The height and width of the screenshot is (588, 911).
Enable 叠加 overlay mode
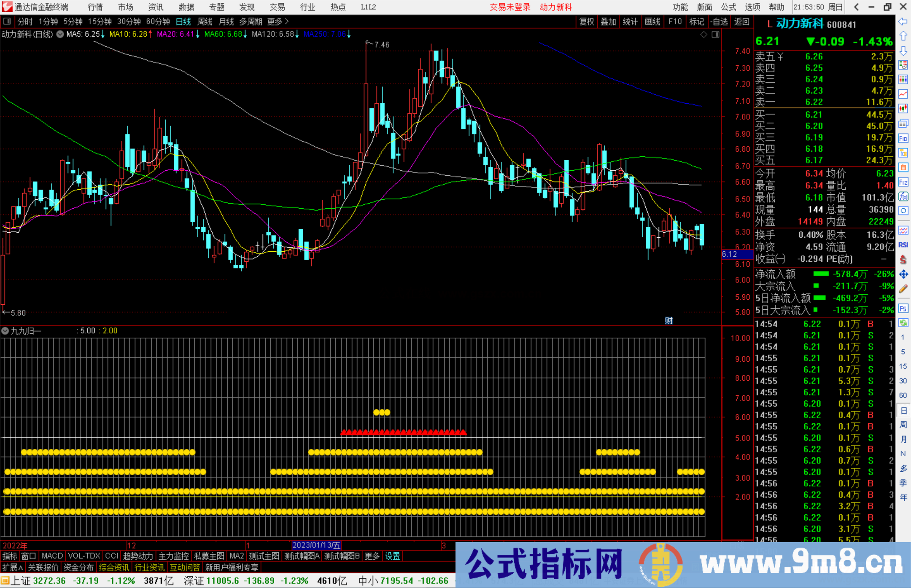click(609, 21)
